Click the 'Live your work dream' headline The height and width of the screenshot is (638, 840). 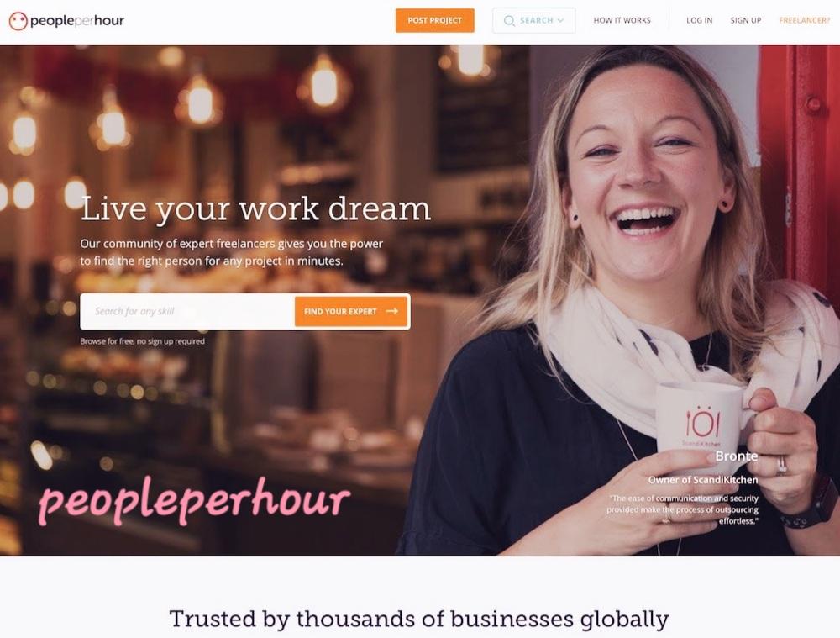pos(255,208)
